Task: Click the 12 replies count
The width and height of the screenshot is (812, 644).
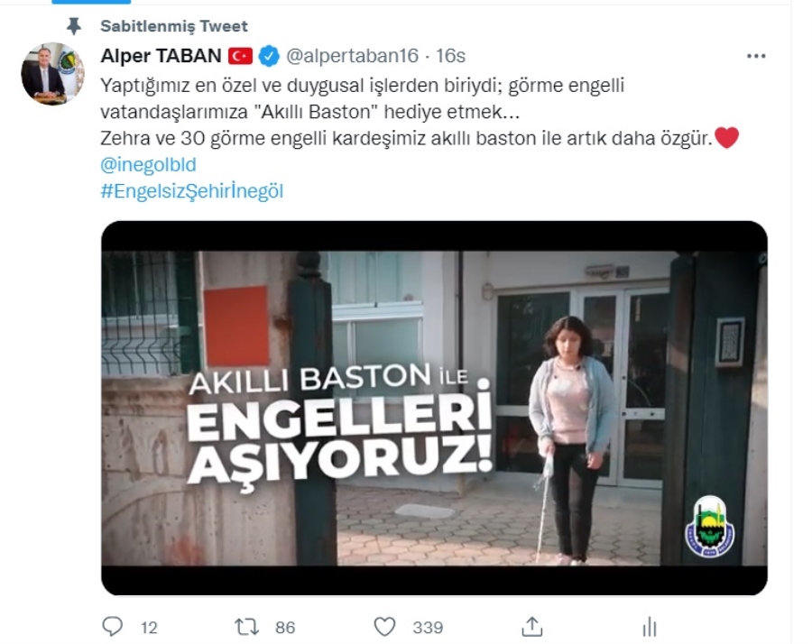Action: pyautogui.click(x=149, y=628)
